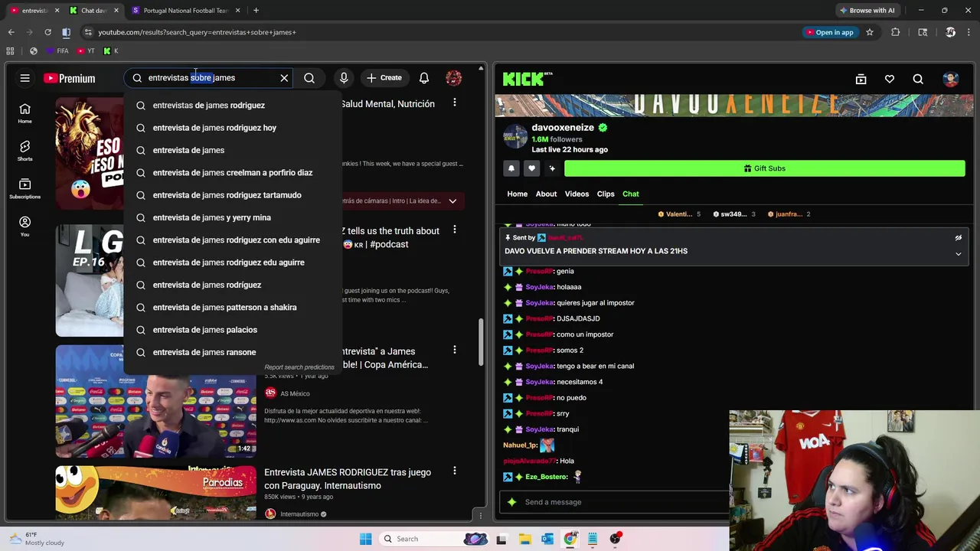The image size is (980, 551).
Task: Open the YouTube account avatar menu
Action: pyautogui.click(x=454, y=78)
